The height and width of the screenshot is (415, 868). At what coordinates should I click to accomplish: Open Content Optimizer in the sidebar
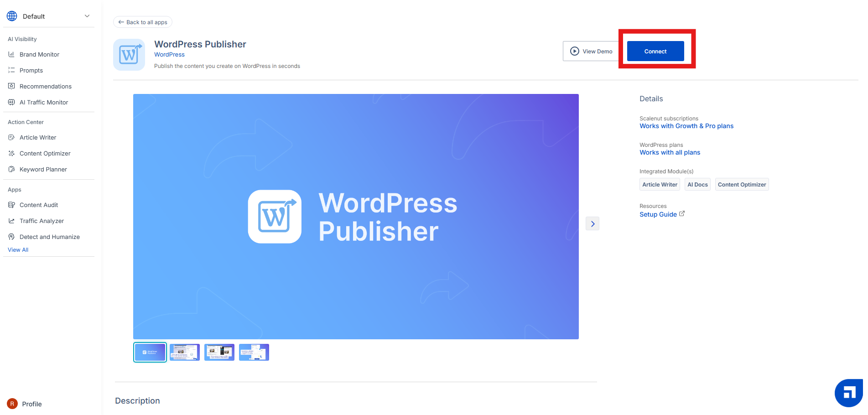[45, 153]
